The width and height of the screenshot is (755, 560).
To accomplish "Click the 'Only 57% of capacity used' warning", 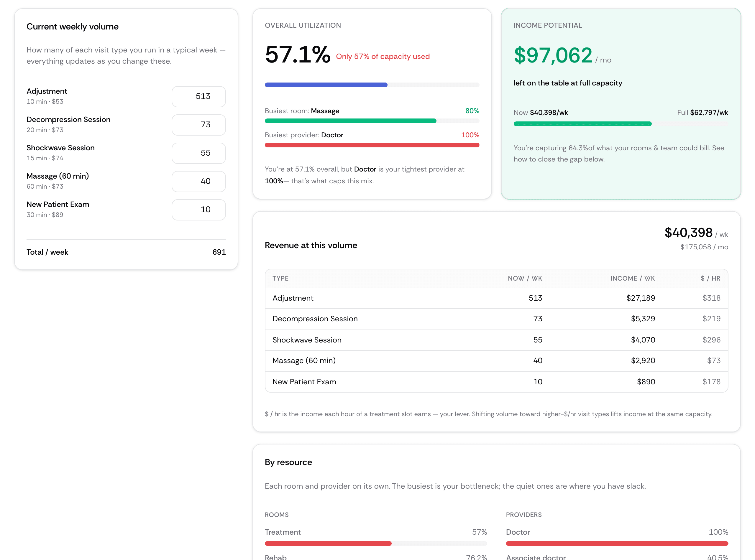I will [x=383, y=57].
